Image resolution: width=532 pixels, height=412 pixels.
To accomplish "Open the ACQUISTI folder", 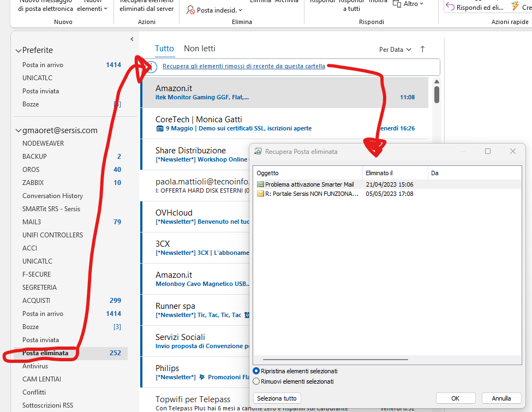I will (x=71, y=300).
